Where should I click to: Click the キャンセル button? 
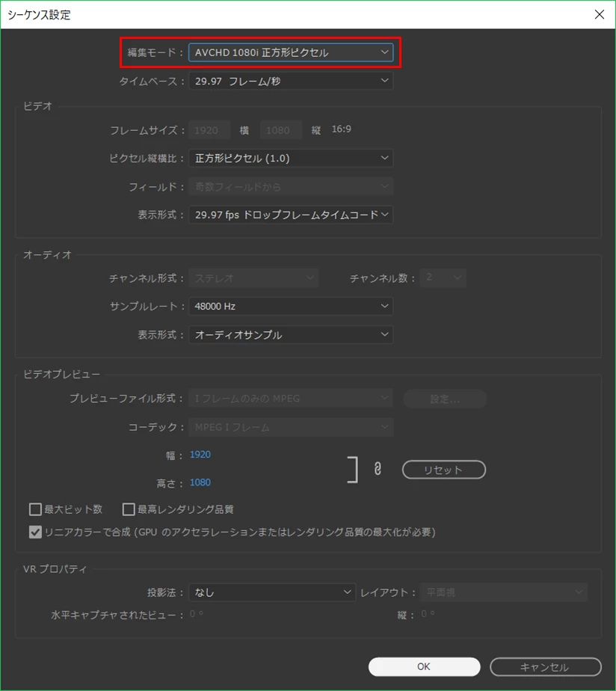click(545, 667)
